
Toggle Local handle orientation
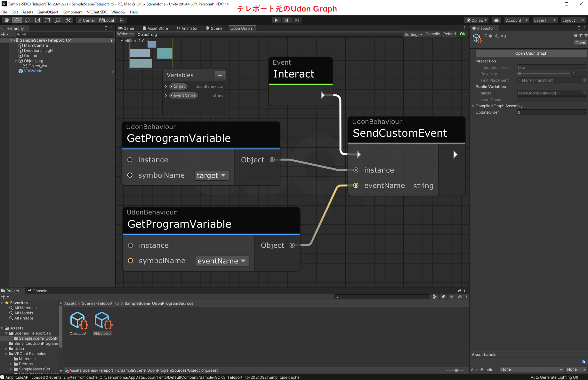click(106, 20)
